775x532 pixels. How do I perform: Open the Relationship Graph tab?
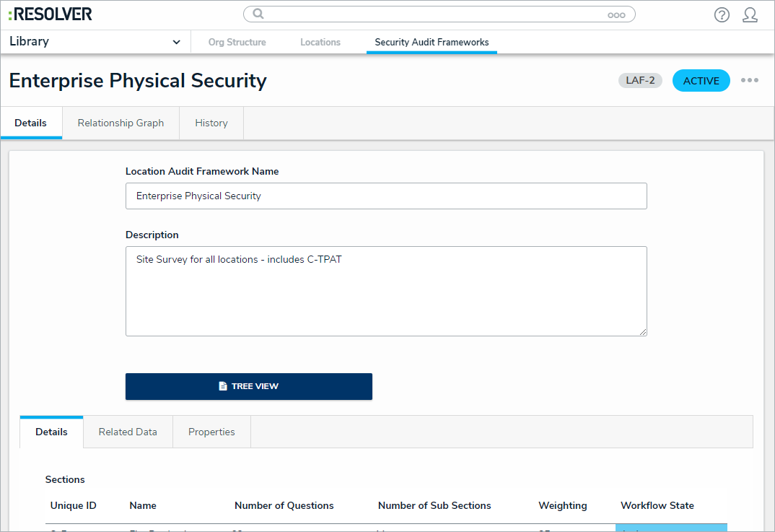click(121, 123)
